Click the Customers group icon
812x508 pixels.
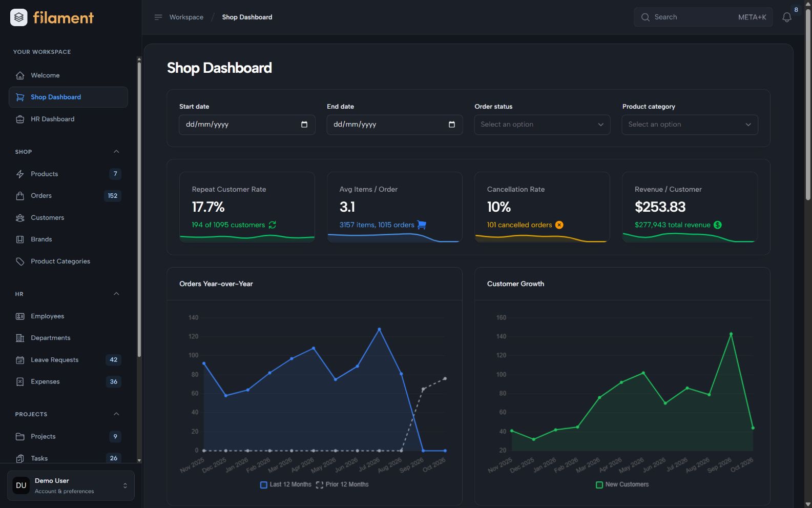20,218
